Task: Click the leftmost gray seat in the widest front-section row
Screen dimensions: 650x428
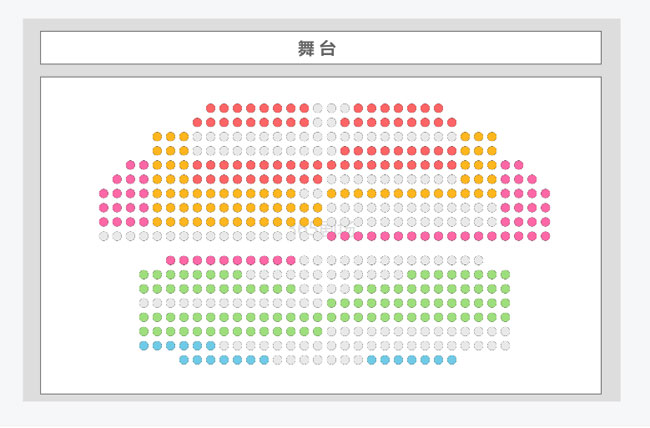Action: click(x=104, y=237)
